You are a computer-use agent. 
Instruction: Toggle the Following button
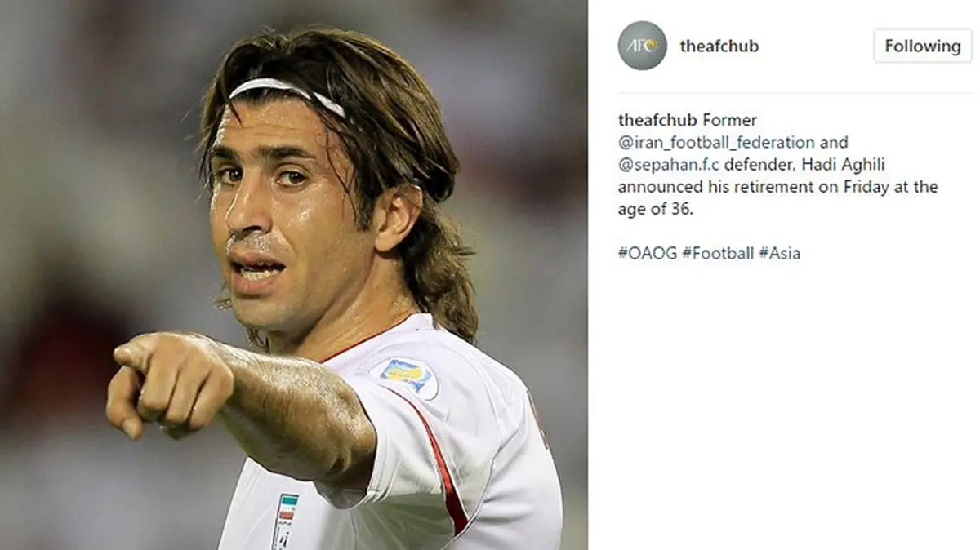(x=923, y=46)
